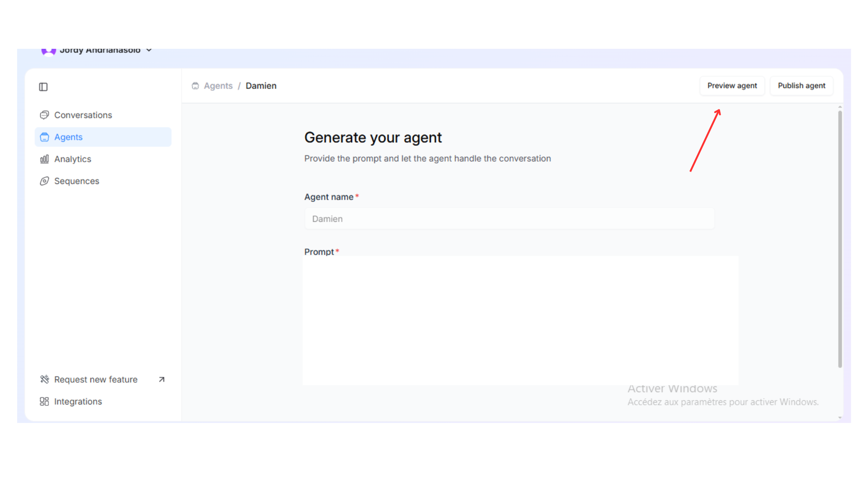Open the Analytics menu item
The width and height of the screenshot is (868, 488).
pyautogui.click(x=73, y=159)
